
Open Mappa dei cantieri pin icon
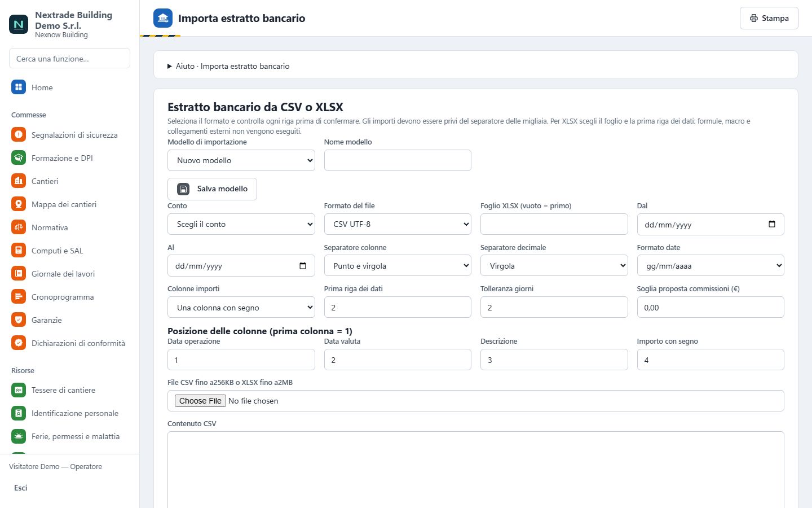point(19,204)
